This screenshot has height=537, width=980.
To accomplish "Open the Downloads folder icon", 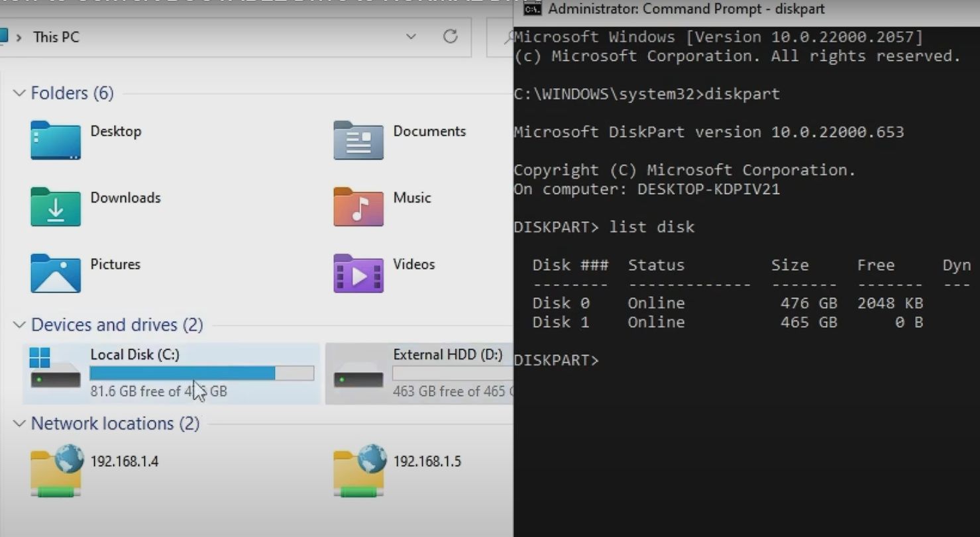I will point(56,207).
